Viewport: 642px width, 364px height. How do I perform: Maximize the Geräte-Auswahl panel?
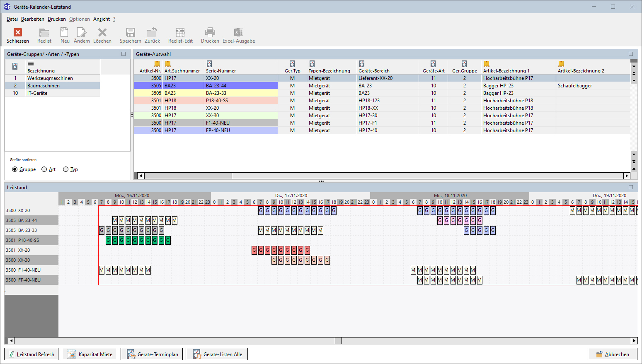pyautogui.click(x=631, y=54)
